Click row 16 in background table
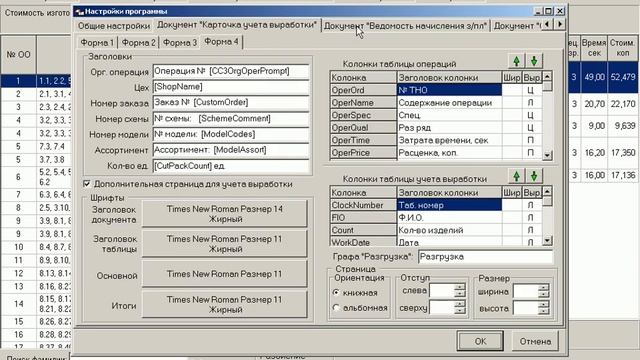 (x=36, y=335)
